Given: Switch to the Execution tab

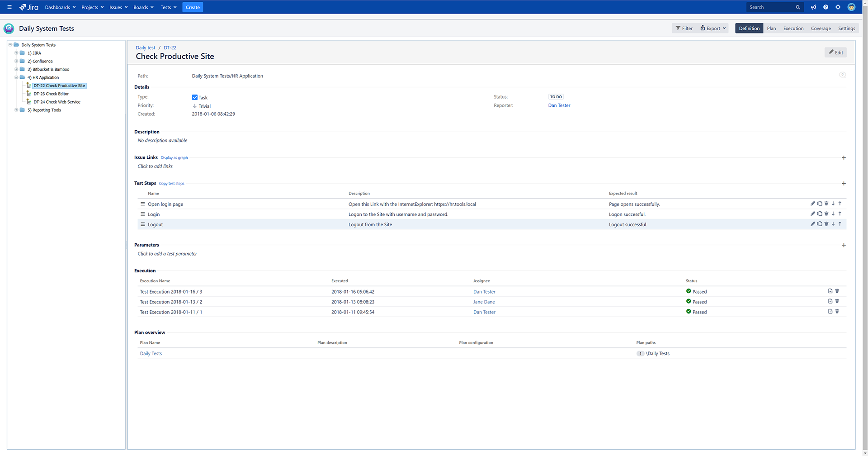Looking at the screenshot, I should [793, 28].
